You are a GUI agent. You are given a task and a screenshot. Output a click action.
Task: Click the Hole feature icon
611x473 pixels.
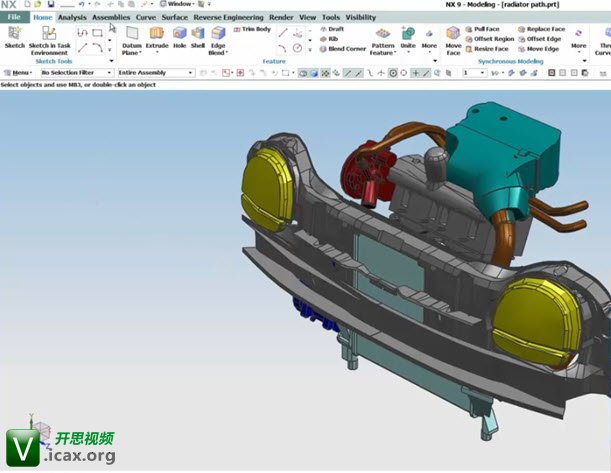coord(179,36)
